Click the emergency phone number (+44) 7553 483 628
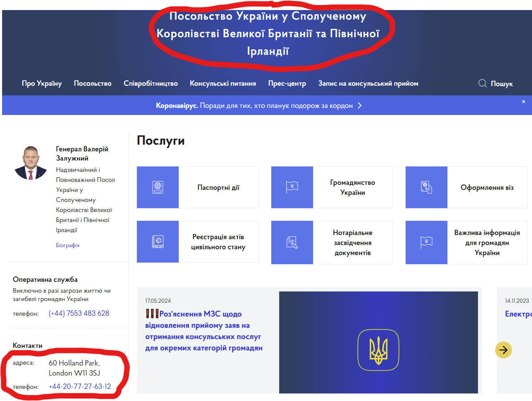Image resolution: width=532 pixels, height=401 pixels. (79, 313)
